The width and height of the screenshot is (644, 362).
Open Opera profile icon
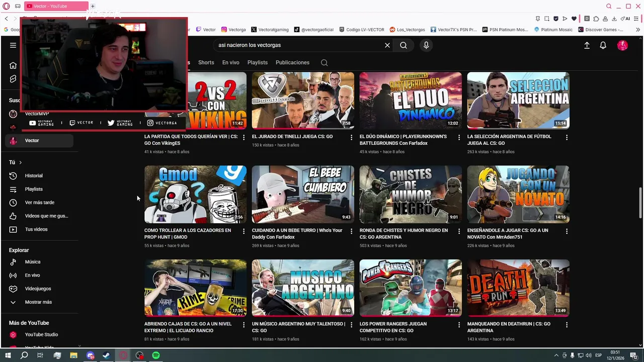(605, 19)
